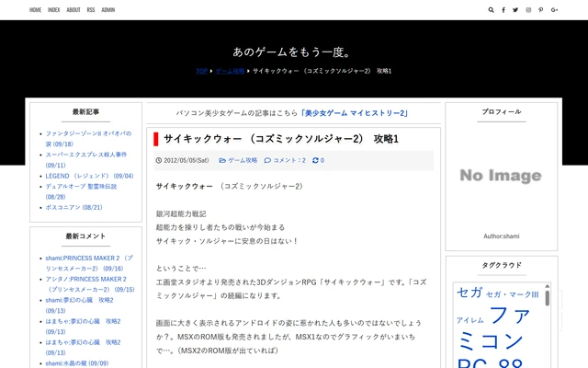
Task: Open the Facebook icon link
Action: coord(503,10)
